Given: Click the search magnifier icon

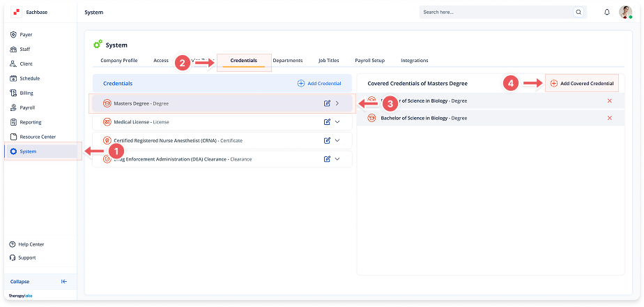Looking at the screenshot, I should click(x=578, y=13).
